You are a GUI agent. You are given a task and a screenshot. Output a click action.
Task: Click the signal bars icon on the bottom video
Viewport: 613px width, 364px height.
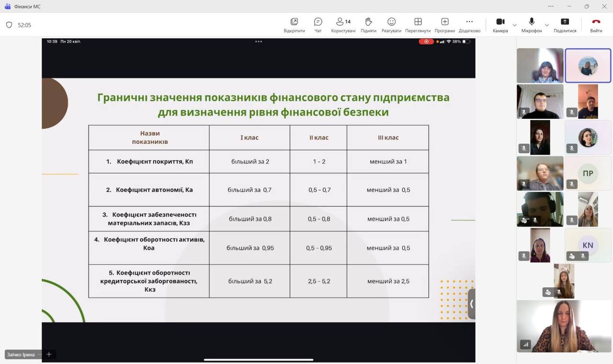pyautogui.click(x=526, y=344)
